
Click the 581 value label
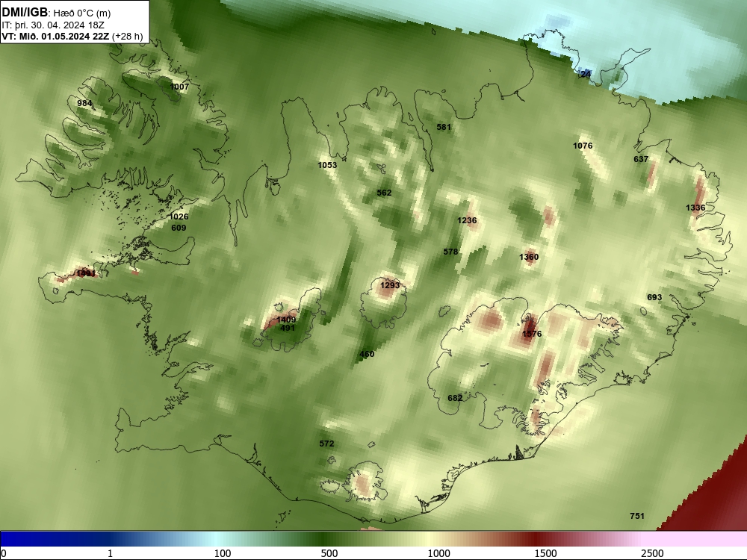pos(444,127)
